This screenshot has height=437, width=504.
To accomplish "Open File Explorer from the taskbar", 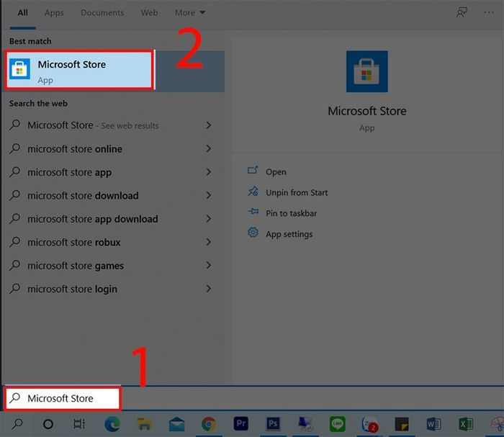I will 144,424.
